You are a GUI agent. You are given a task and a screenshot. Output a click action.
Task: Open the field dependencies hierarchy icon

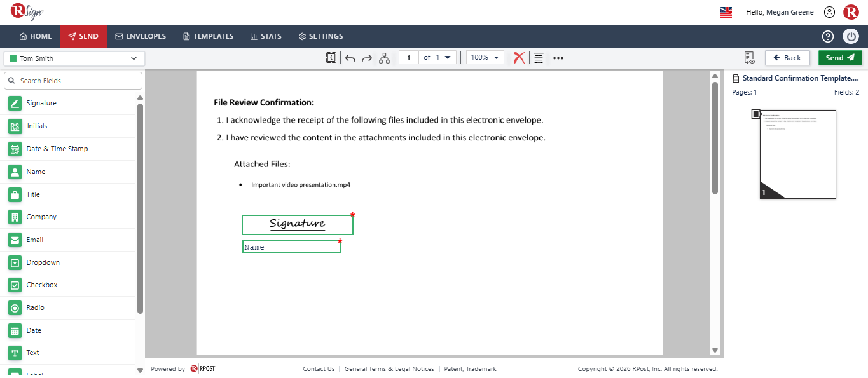pos(384,58)
